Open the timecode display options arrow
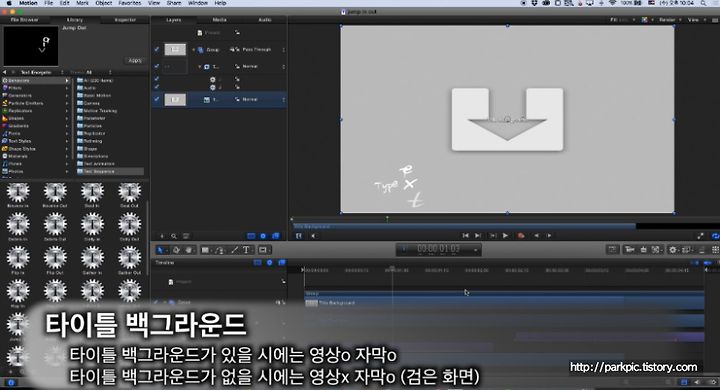 tap(476, 250)
